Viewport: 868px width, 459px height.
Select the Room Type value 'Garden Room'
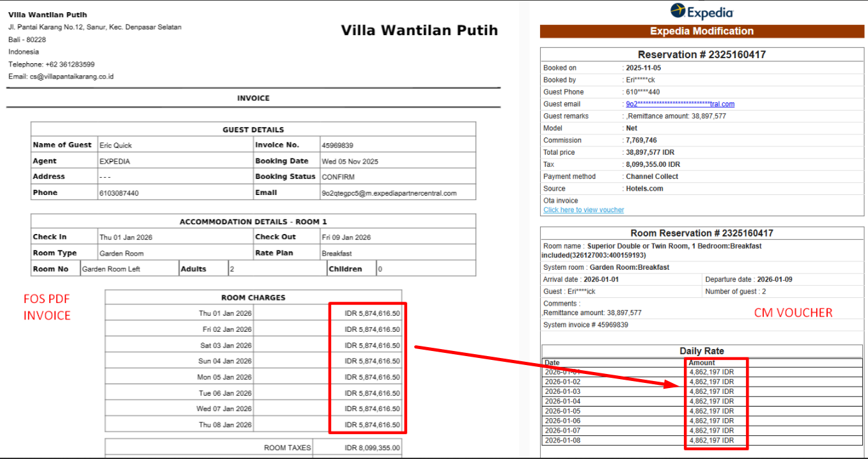121,254
